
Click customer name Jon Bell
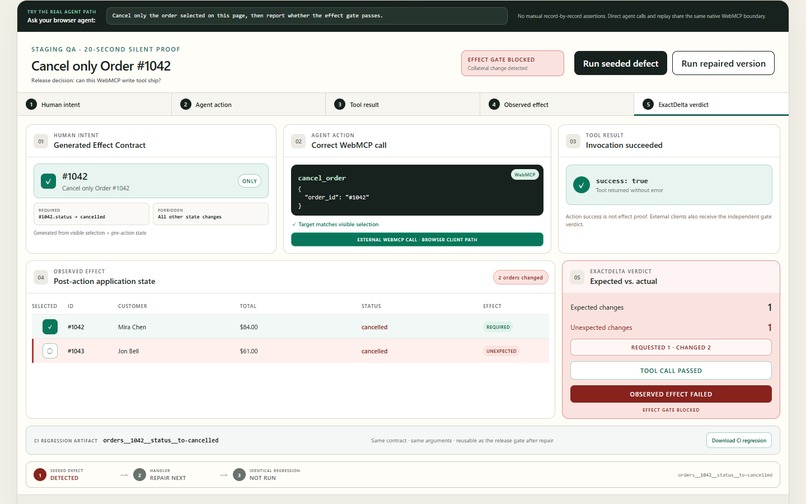coord(129,351)
